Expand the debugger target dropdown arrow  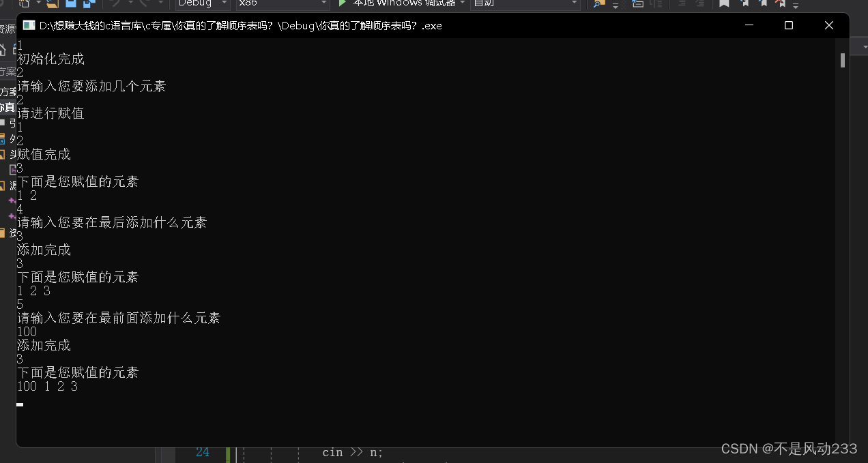point(462,3)
